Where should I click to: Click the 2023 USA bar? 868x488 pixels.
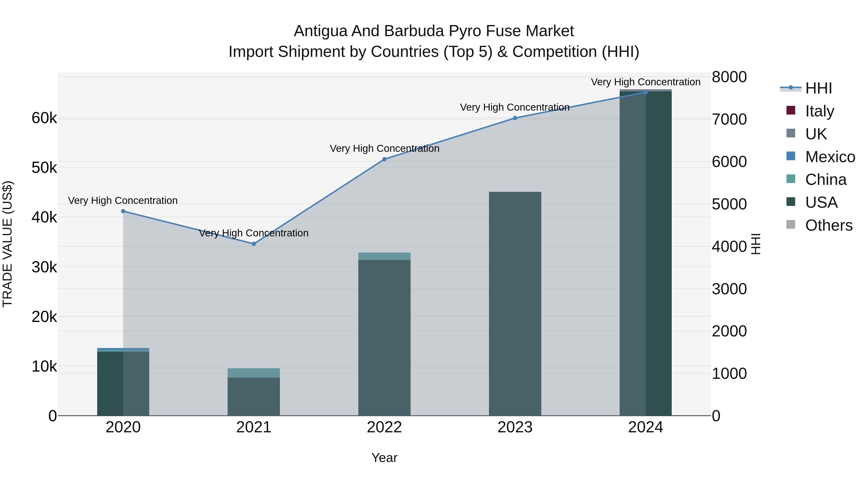coord(515,304)
